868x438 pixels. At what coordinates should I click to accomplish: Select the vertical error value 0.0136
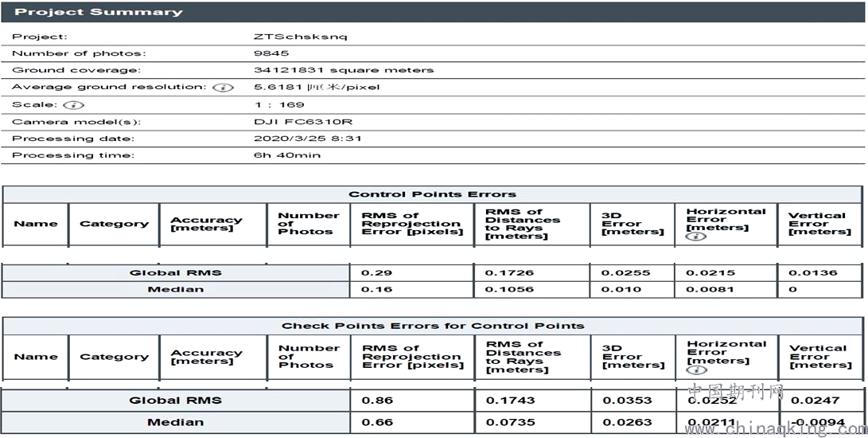[812, 273]
